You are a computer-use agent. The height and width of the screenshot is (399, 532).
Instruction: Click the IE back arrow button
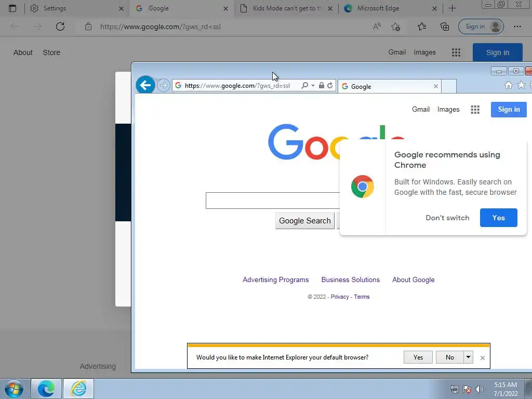click(x=145, y=85)
